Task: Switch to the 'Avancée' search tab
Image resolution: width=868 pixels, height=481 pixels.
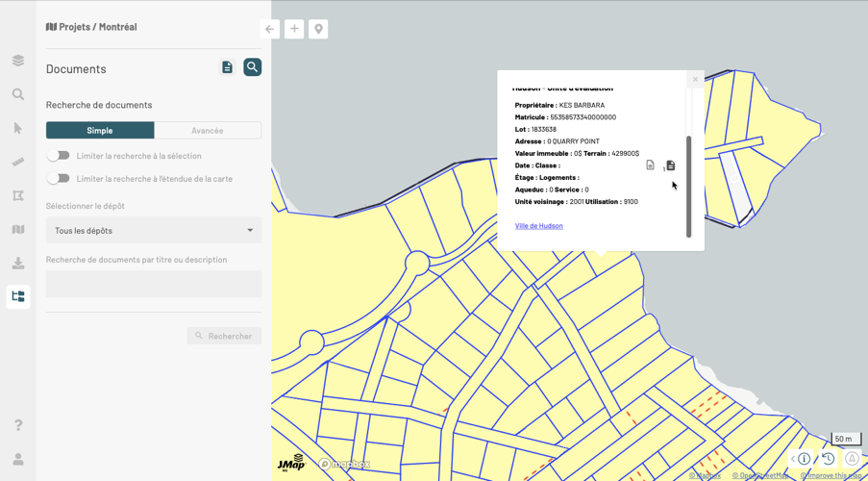Action: tap(207, 131)
